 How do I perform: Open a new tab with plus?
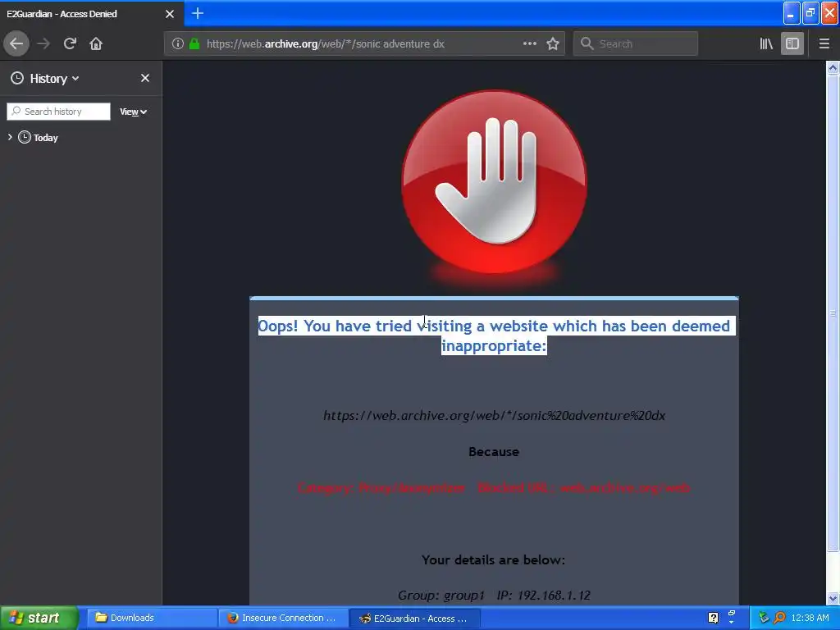[x=197, y=13]
